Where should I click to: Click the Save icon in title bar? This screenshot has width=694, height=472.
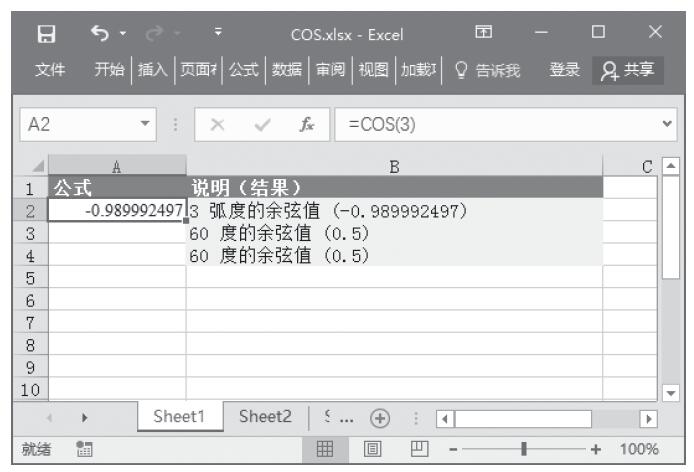coord(46,34)
